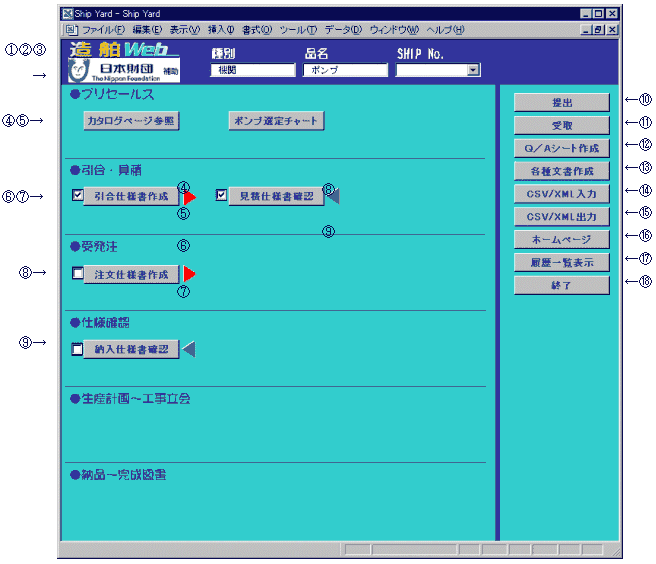Click the ポンプ選定チャート button
This screenshot has width=656, height=564.
[276, 121]
